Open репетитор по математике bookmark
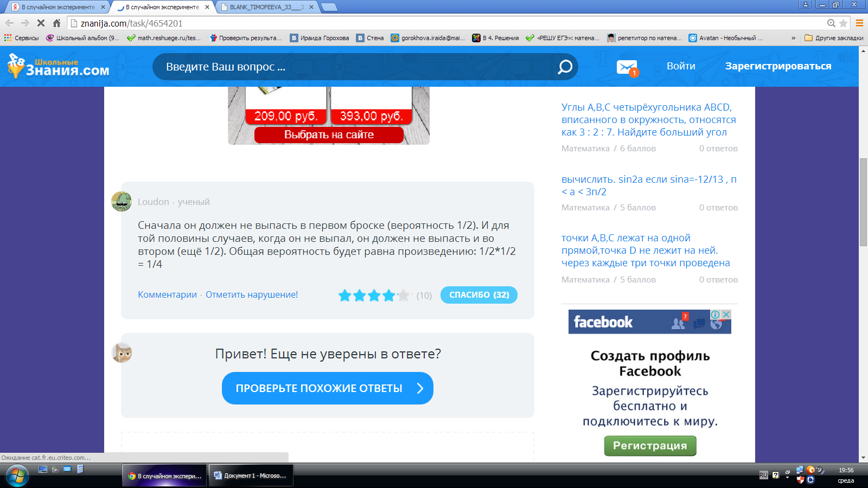Viewport: 868px width, 488px height. [x=644, y=38]
